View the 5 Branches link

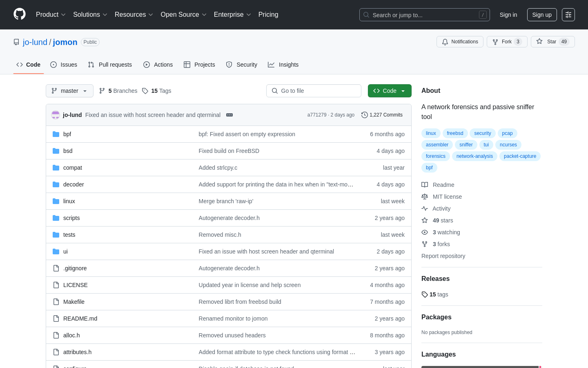118,91
